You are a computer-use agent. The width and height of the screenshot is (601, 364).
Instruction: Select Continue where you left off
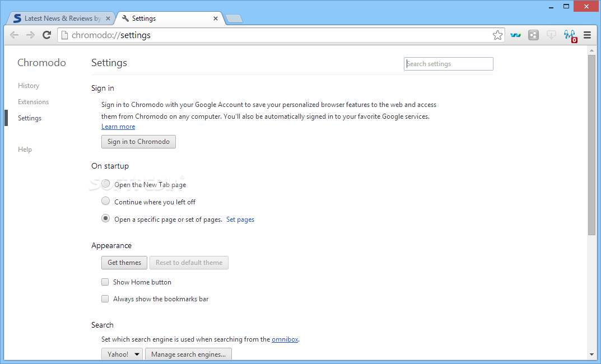pos(105,201)
